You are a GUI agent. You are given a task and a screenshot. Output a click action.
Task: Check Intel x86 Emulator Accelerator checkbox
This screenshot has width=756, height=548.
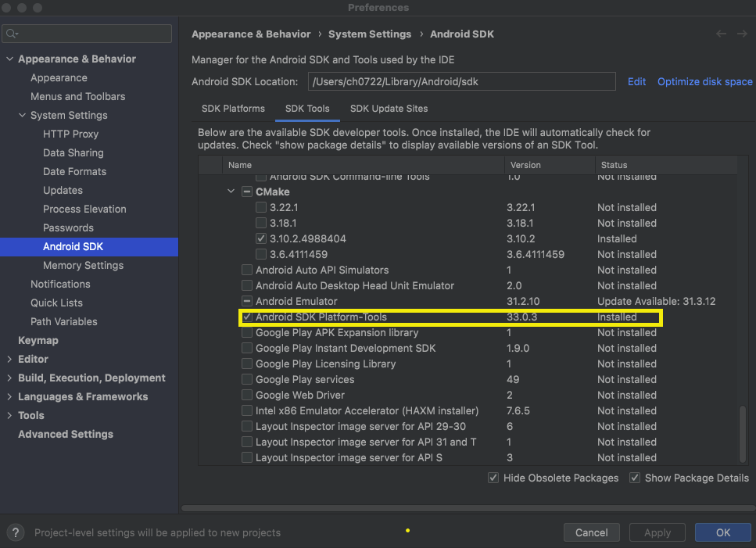[247, 410]
